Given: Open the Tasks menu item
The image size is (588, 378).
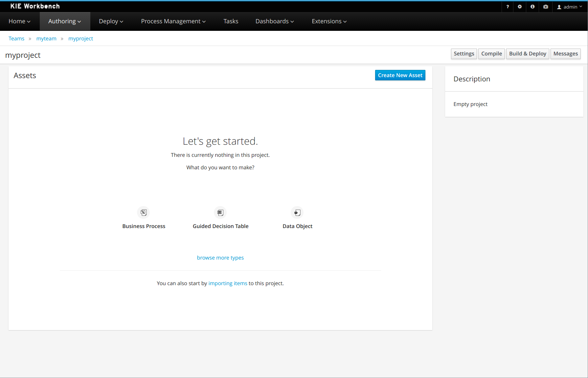Looking at the screenshot, I should point(231,21).
